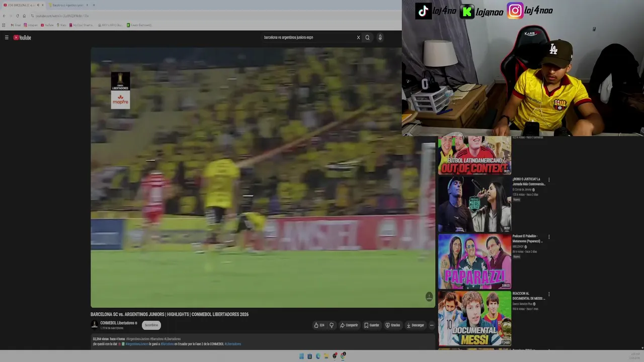Viewport: 644px width, 362px height.
Task: Open the browser apps grid shortcut
Action: [x=4, y=25]
